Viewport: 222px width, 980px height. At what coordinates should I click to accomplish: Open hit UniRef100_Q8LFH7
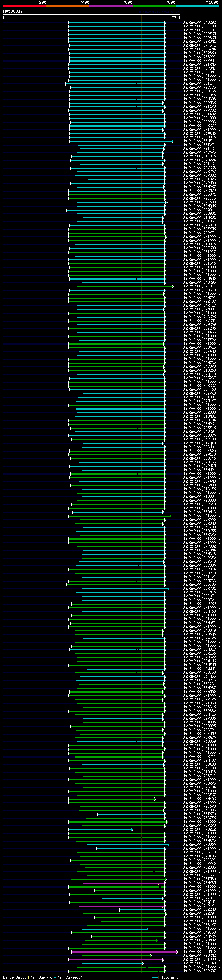(x=199, y=30)
